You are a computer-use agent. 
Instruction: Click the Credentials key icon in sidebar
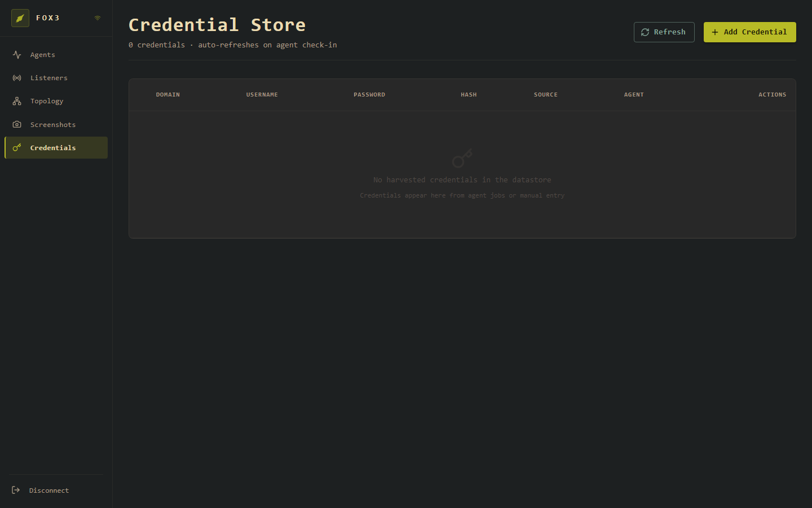(x=17, y=147)
